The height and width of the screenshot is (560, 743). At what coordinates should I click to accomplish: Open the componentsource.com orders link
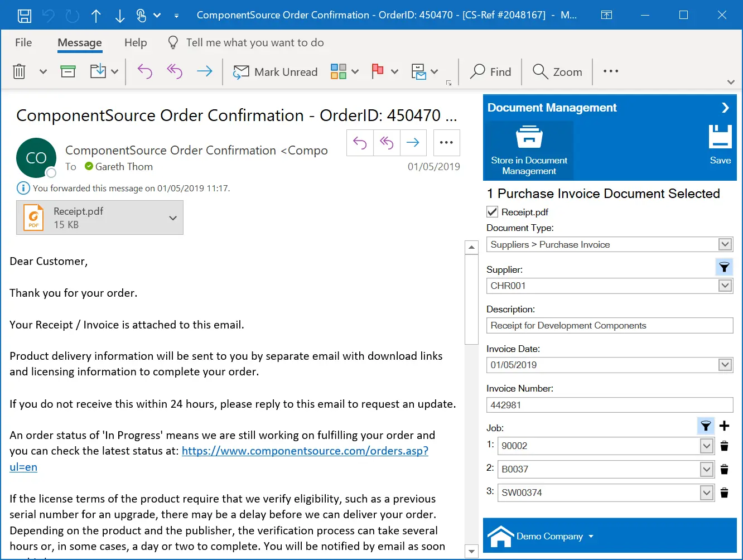pyautogui.click(x=305, y=451)
